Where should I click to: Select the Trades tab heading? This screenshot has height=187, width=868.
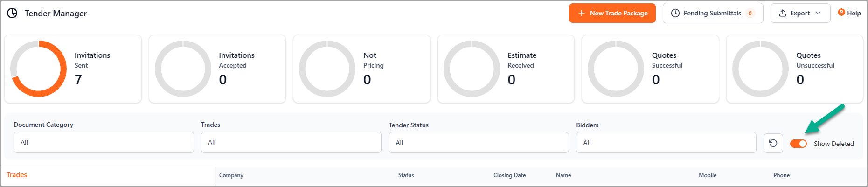[17, 175]
